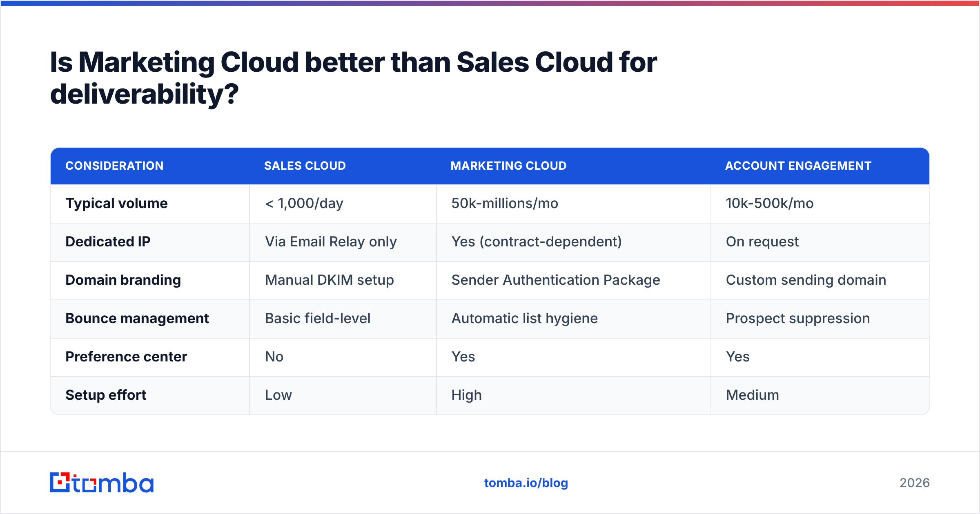Click the 'Dedicated IP' row label
Image resolution: width=980 pixels, height=514 pixels.
tap(108, 241)
